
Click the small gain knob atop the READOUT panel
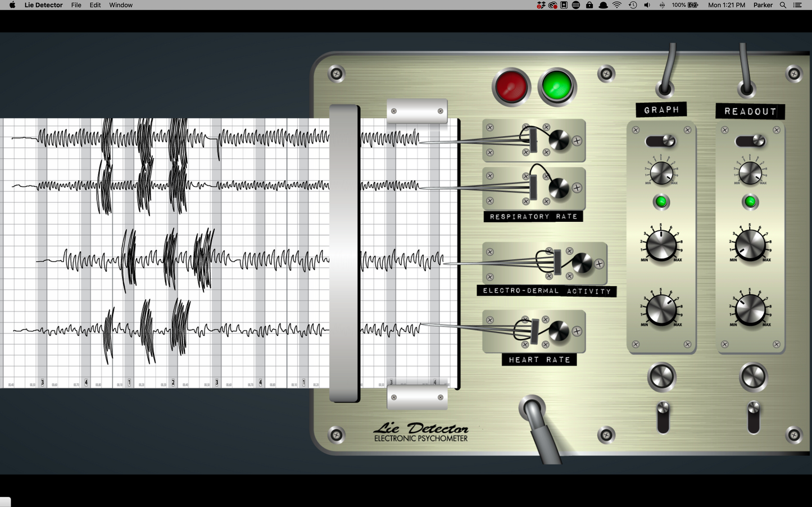pyautogui.click(x=750, y=172)
